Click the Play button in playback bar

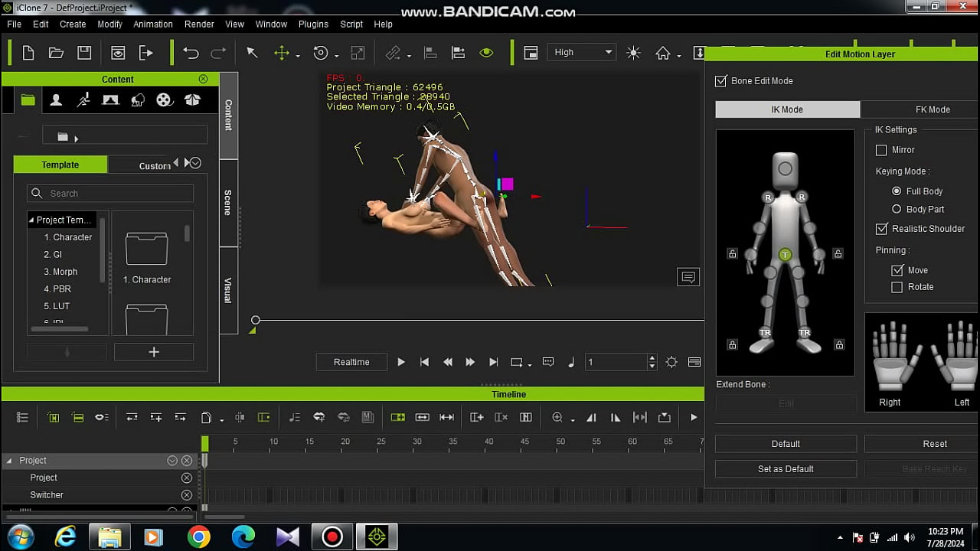(400, 362)
